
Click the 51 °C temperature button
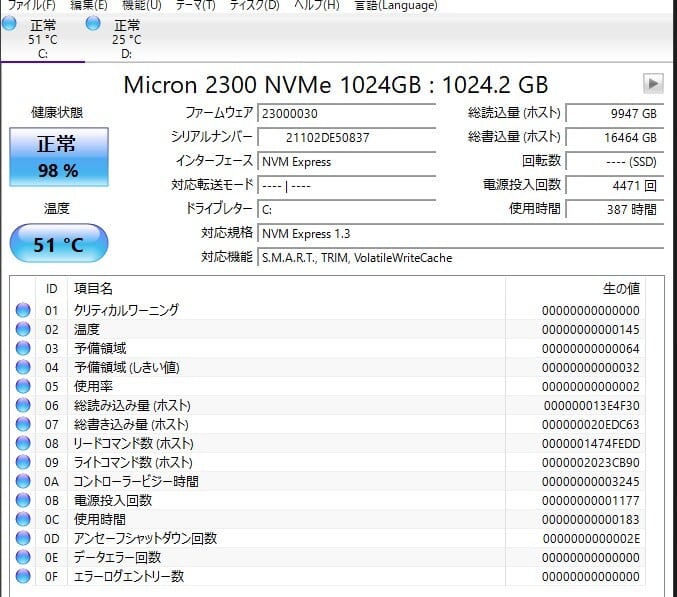tap(59, 244)
